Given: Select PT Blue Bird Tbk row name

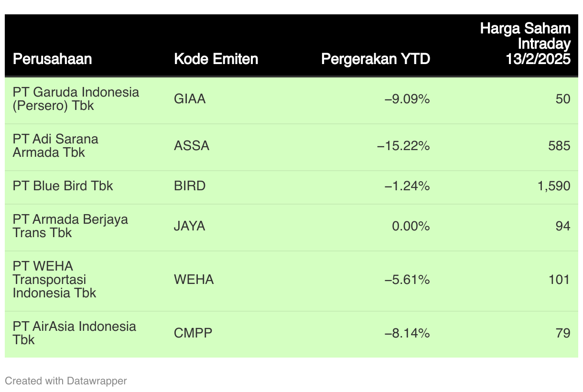Looking at the screenshot, I should (x=63, y=186).
